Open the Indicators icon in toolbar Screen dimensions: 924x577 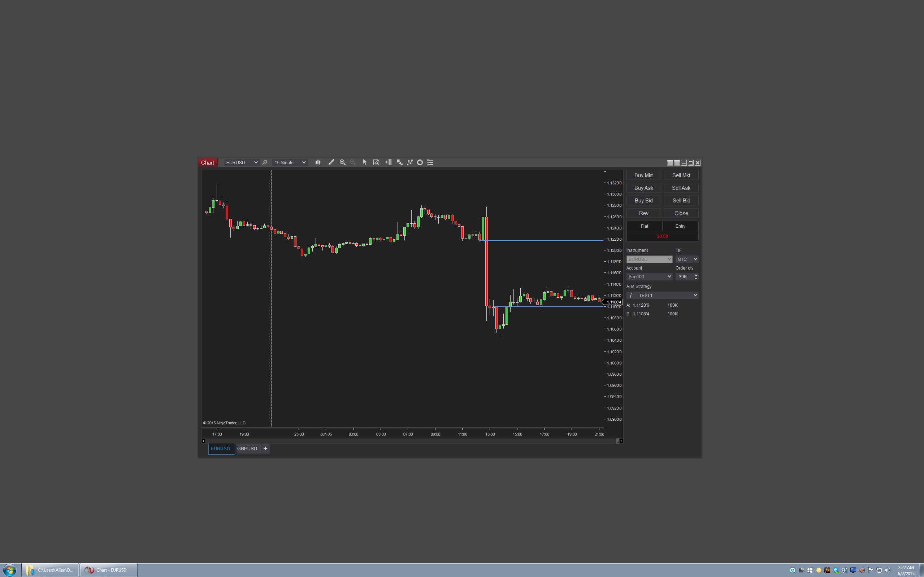click(x=410, y=163)
